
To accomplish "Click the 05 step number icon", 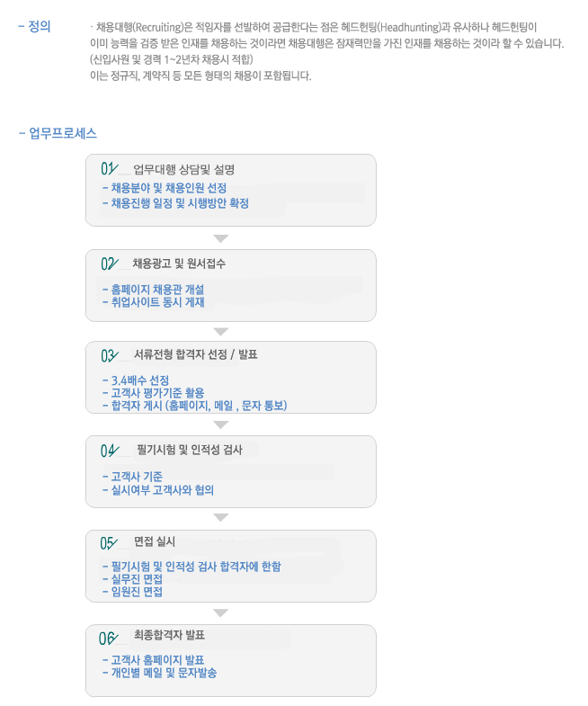I will pyautogui.click(x=109, y=543).
